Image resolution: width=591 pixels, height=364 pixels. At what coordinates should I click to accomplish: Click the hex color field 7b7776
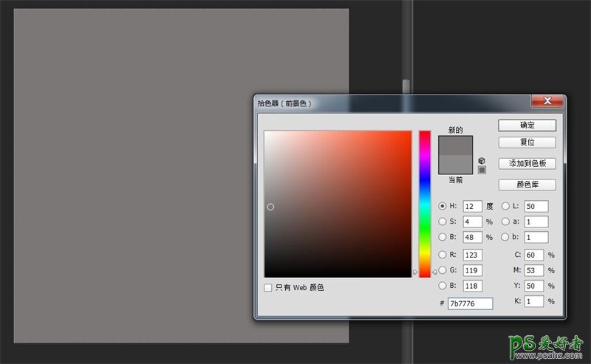pyautogui.click(x=470, y=303)
